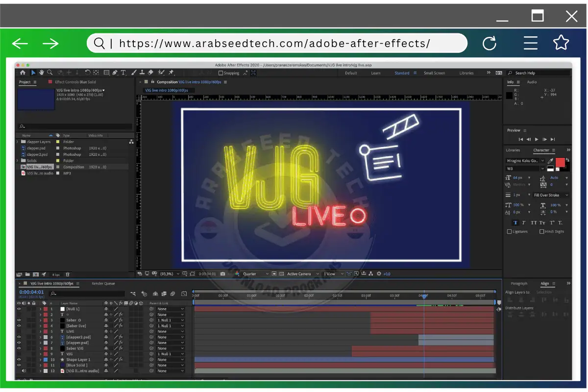588x392 pixels.
Task: Click the Small Screen workspace link
Action: click(x=434, y=73)
